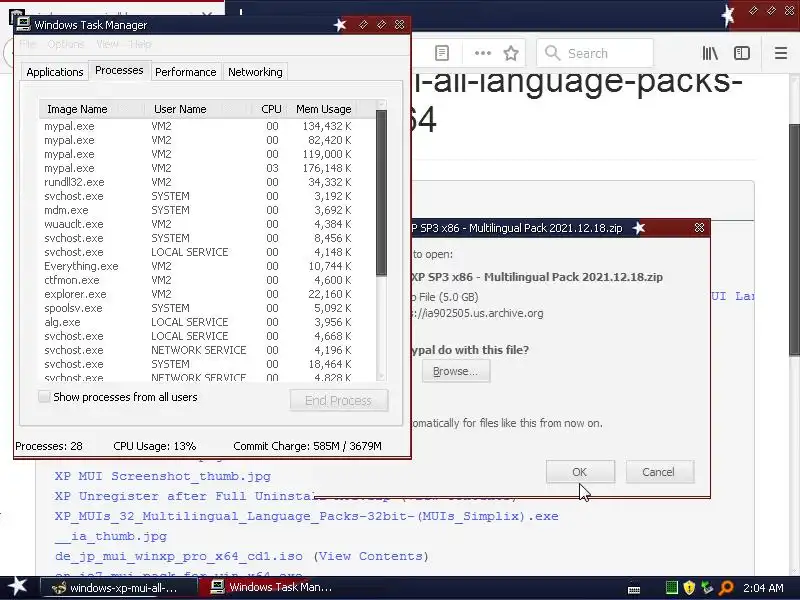Click the star button in browser window title bar

click(x=728, y=14)
